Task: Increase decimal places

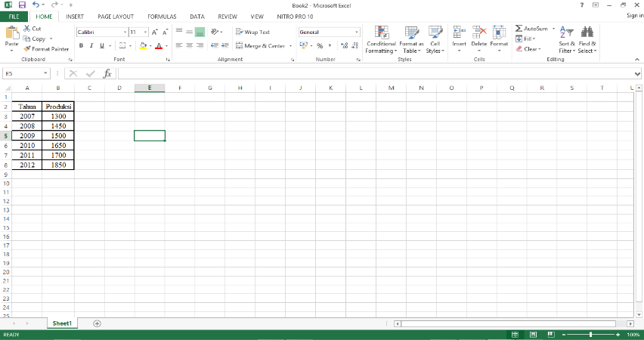Action: (344, 45)
